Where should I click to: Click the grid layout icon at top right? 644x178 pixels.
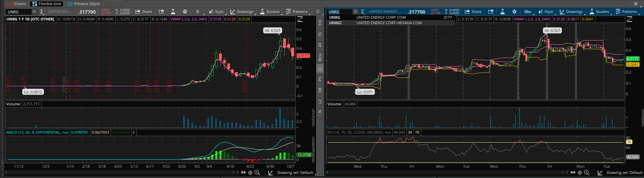tap(635, 4)
